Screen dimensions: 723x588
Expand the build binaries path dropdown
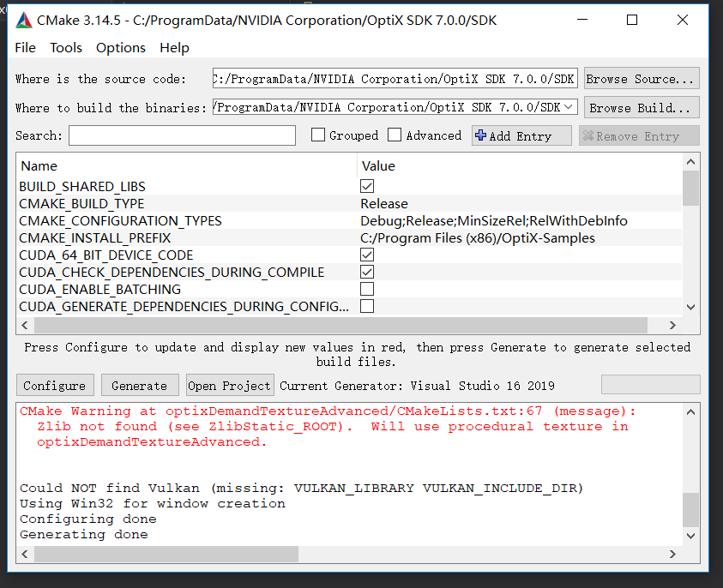click(569, 107)
